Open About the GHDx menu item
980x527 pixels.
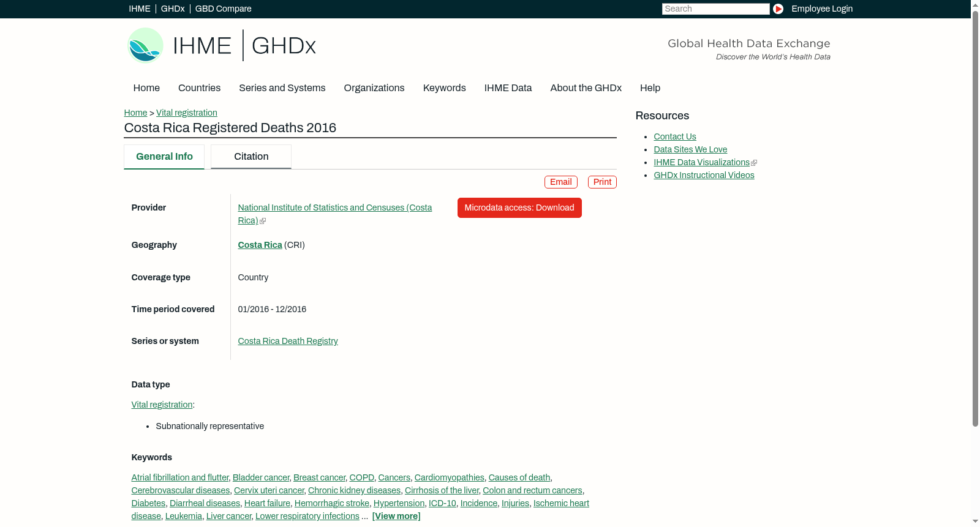point(586,88)
